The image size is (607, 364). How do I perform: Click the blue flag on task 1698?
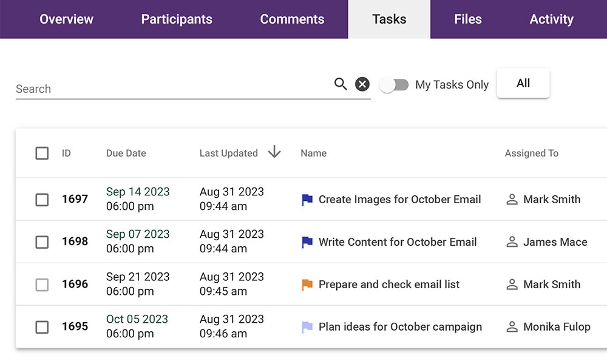[x=307, y=242]
